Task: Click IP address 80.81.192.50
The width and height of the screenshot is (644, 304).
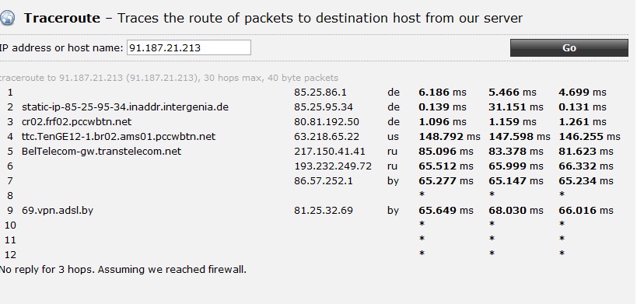Action: tap(327, 122)
